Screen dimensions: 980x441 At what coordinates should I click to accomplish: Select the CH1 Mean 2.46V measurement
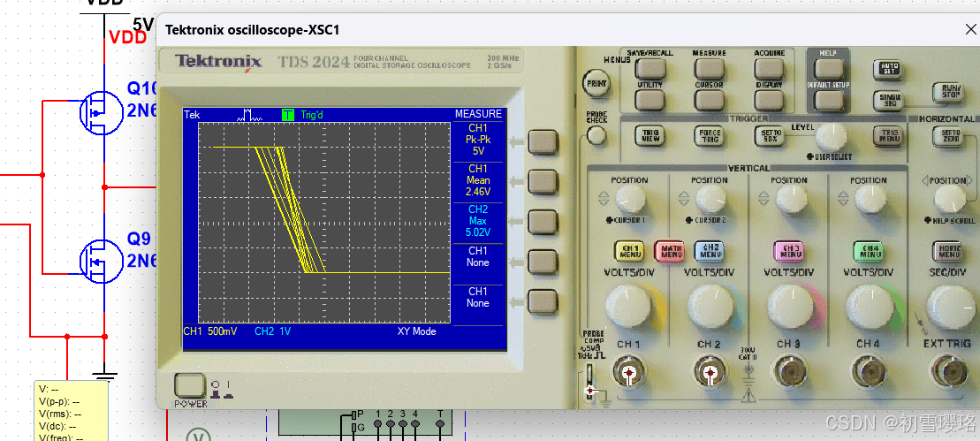click(x=477, y=180)
